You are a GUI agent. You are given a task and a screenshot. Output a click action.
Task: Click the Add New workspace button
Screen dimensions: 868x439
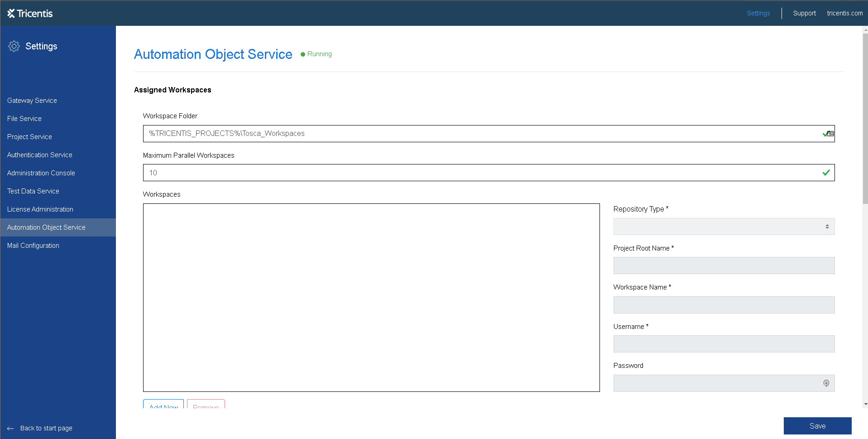pos(163,405)
